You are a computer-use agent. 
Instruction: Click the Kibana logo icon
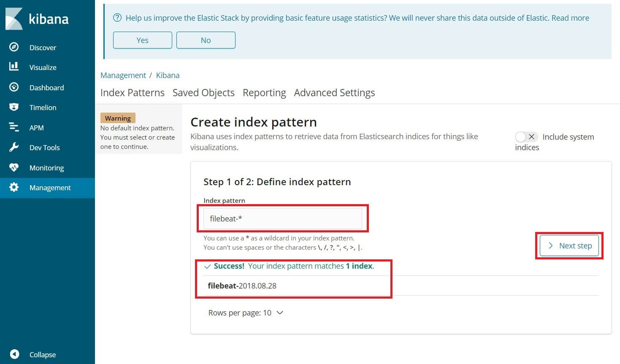click(x=14, y=19)
